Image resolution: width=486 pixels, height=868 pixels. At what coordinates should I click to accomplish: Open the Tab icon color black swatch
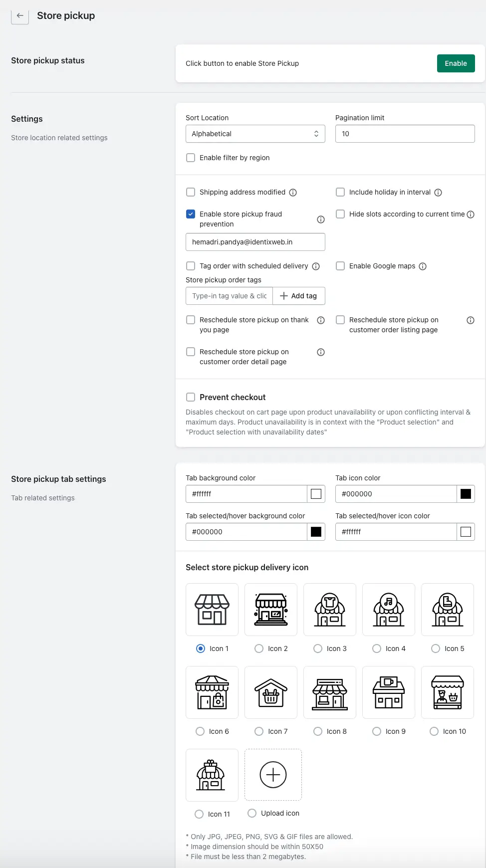point(466,494)
